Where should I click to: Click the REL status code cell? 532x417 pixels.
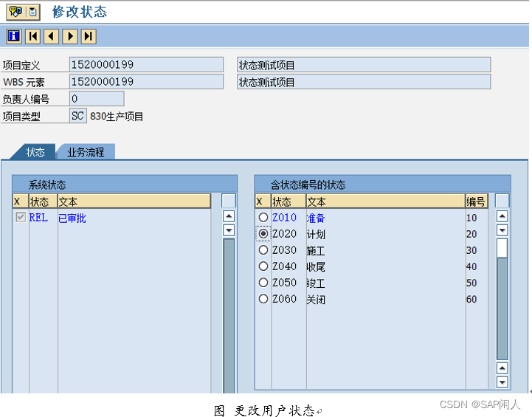point(38,218)
